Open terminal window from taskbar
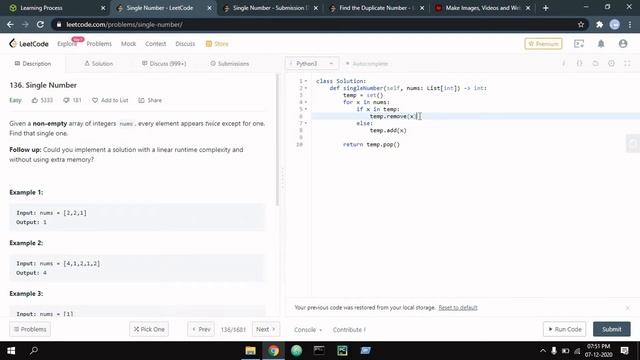Image resolution: width=640 pixels, height=360 pixels. click(319, 351)
